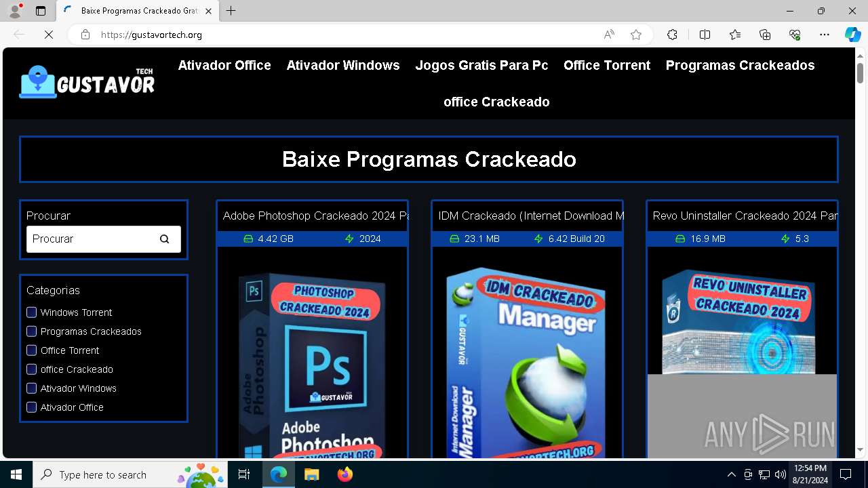Open the Copilot sidebar
The image size is (868, 488).
click(x=852, y=35)
